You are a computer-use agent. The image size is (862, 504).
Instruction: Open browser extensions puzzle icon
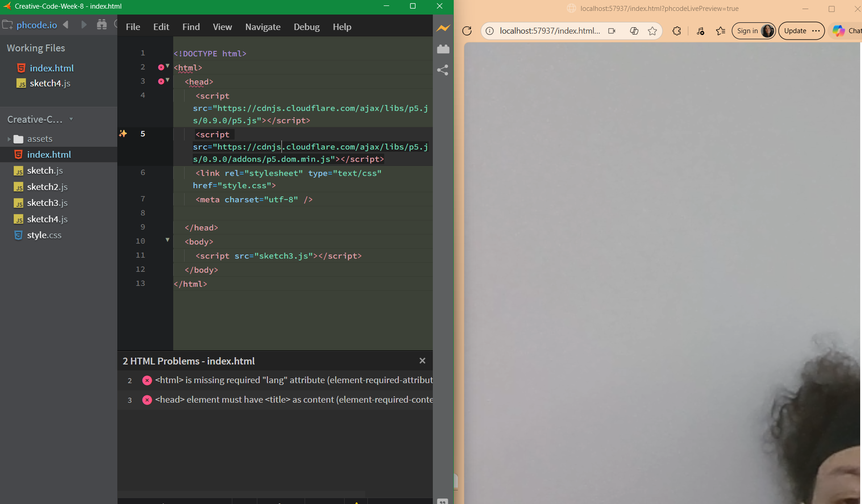point(677,31)
